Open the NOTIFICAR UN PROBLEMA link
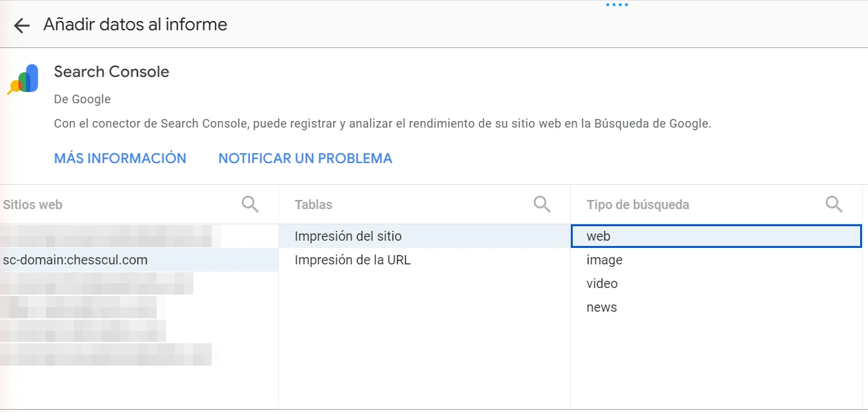Screen dimensions: 868x413 click(x=305, y=158)
